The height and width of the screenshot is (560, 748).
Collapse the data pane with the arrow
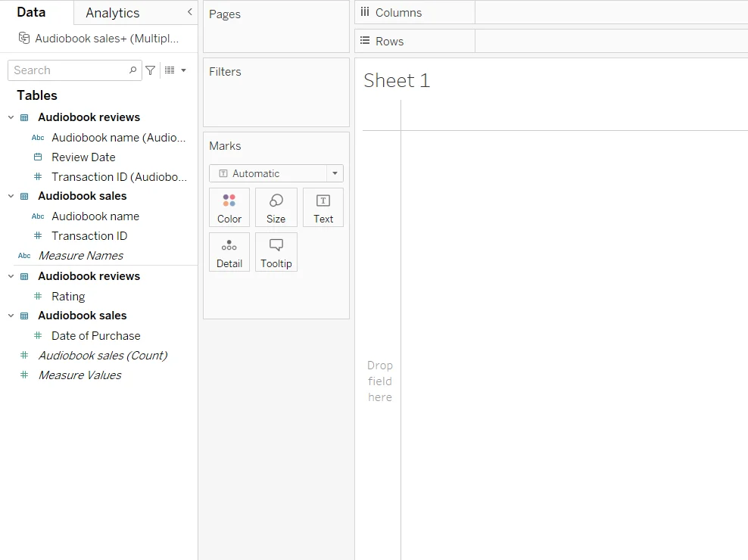coord(189,13)
